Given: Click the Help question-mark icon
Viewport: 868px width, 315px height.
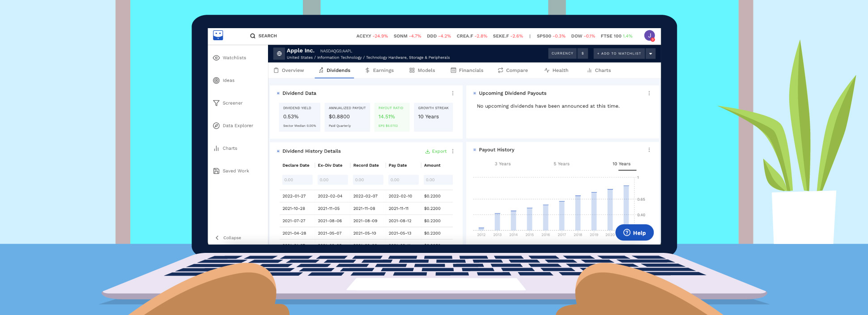Looking at the screenshot, I should 627,232.
